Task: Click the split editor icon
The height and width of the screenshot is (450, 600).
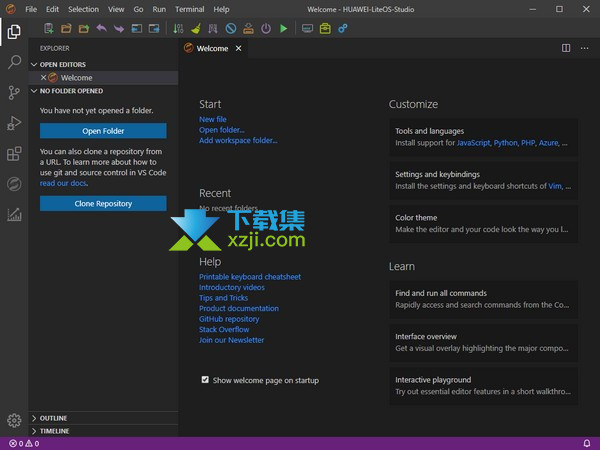Action: tap(566, 48)
